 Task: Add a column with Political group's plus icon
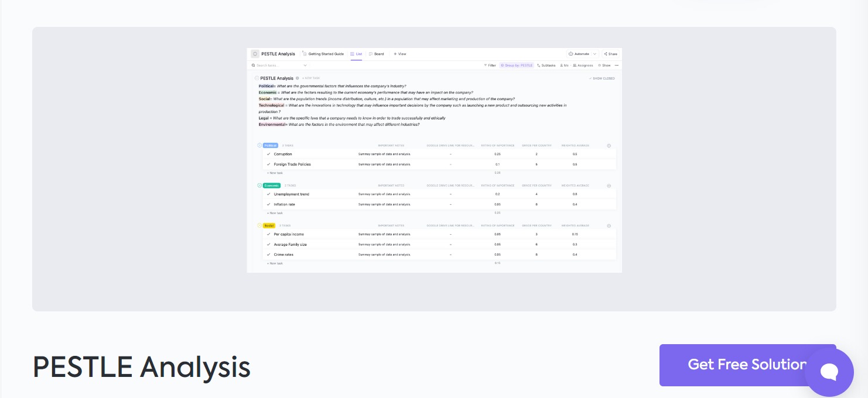pos(609,146)
